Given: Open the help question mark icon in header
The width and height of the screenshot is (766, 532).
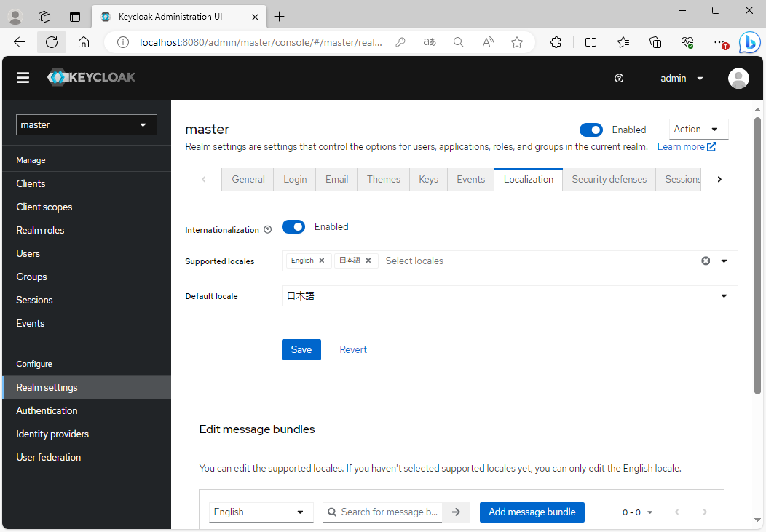Looking at the screenshot, I should pos(619,78).
